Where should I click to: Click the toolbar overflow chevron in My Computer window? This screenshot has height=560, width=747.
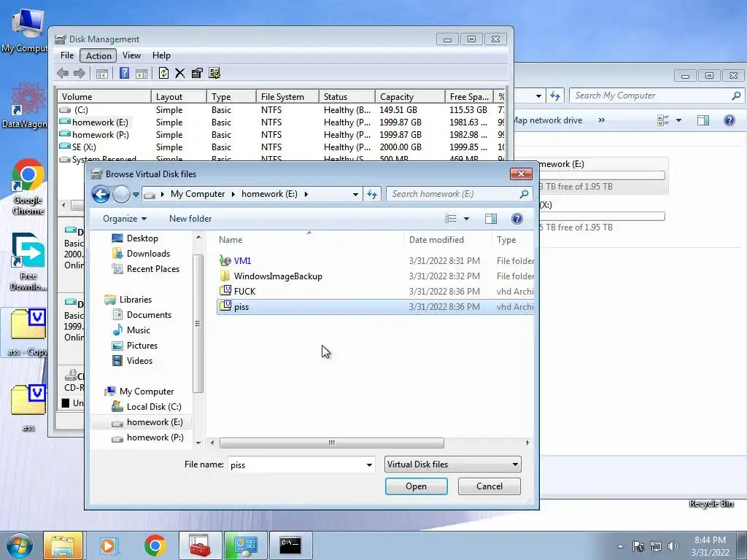(602, 120)
